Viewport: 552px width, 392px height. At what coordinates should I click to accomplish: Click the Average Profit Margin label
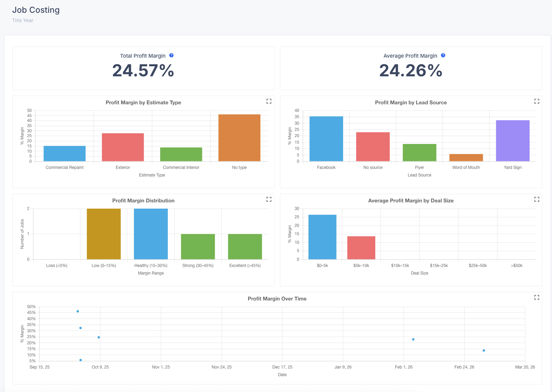(410, 56)
